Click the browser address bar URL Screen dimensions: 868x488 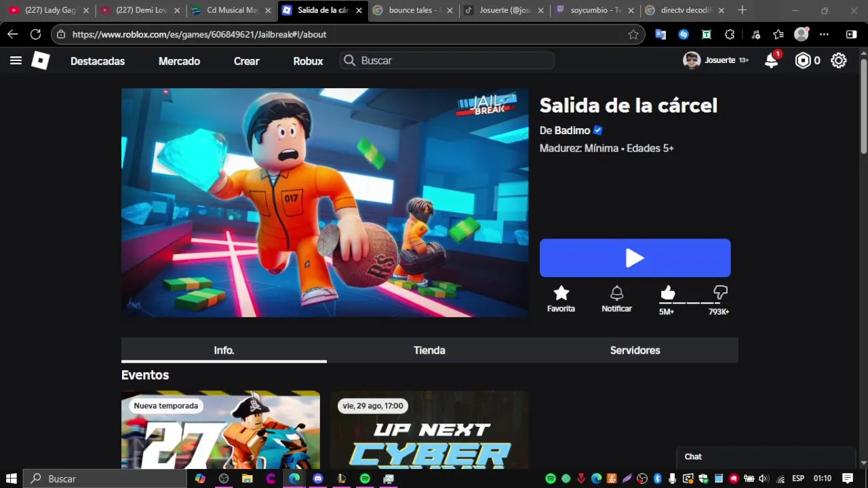pyautogui.click(x=199, y=35)
